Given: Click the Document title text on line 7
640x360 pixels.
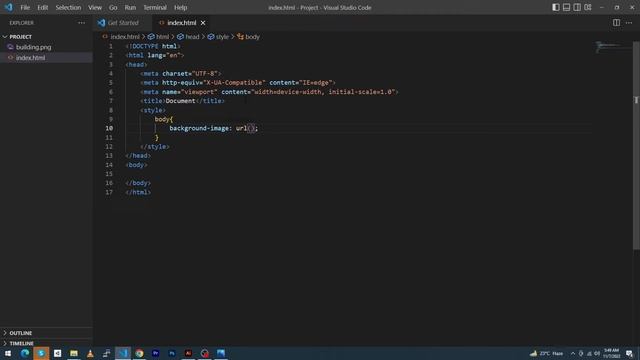Looking at the screenshot, I should pos(180,101).
